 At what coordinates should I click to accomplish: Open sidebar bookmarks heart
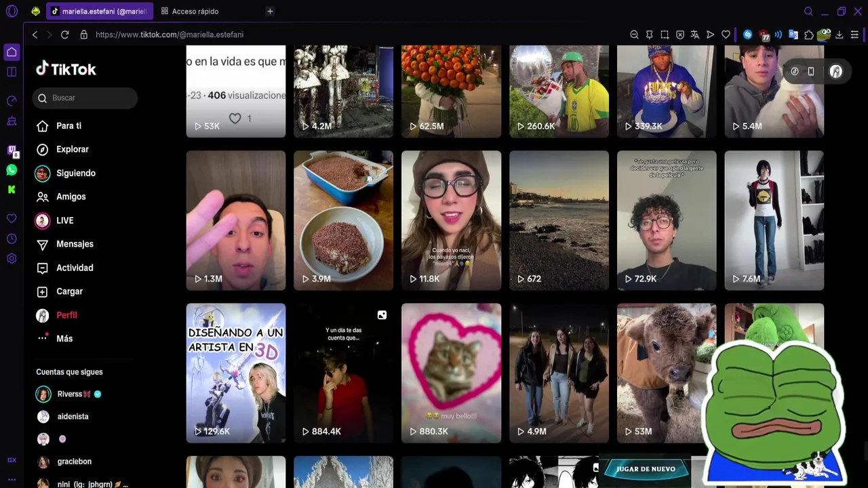12,219
